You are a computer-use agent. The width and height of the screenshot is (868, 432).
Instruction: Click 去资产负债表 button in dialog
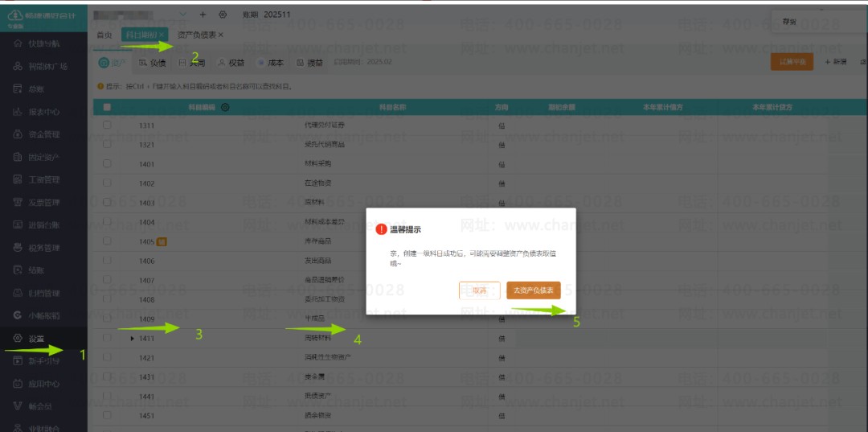point(534,290)
